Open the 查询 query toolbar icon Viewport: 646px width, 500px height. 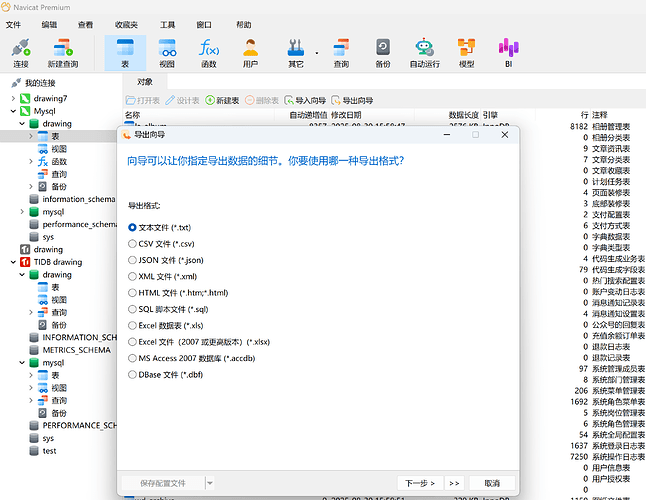[341, 53]
